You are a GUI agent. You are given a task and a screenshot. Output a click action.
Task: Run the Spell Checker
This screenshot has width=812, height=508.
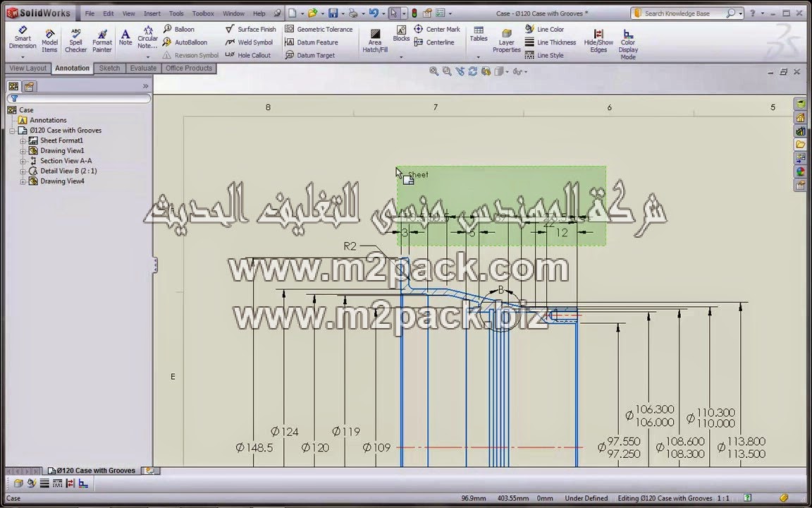click(75, 40)
